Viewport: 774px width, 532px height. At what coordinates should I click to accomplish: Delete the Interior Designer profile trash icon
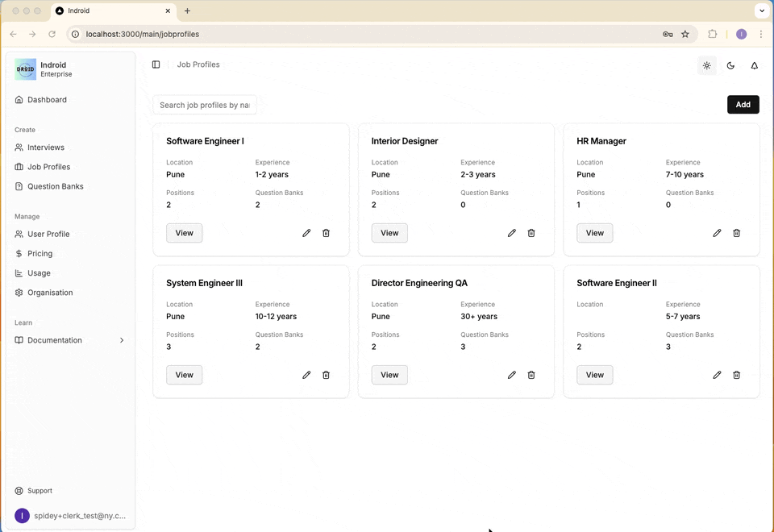(531, 233)
